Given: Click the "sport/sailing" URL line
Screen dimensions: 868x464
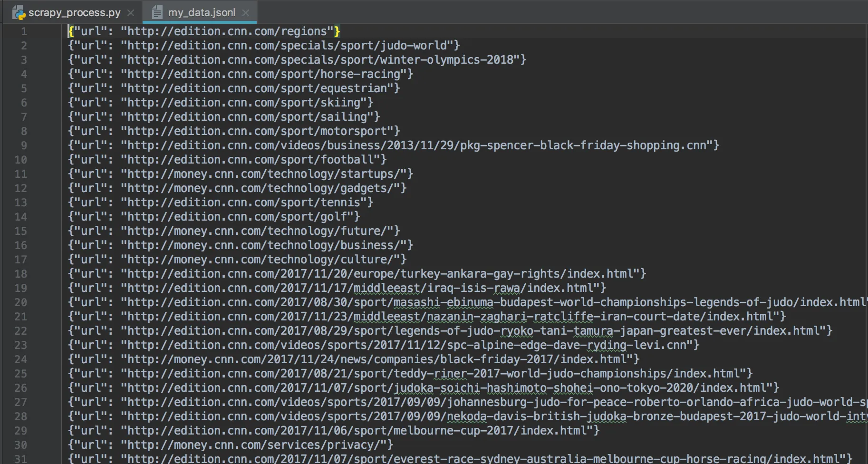Looking at the screenshot, I should 224,117.
